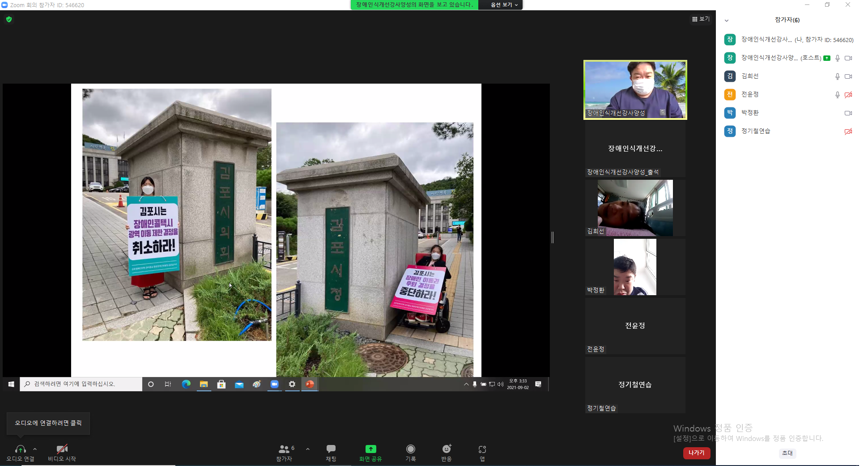
Task: Open the Settings gear in the shared taskbar
Action: [292, 384]
